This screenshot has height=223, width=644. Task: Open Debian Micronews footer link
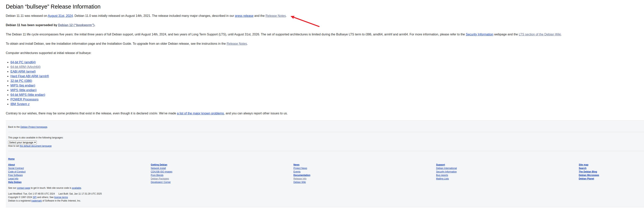pos(589,175)
